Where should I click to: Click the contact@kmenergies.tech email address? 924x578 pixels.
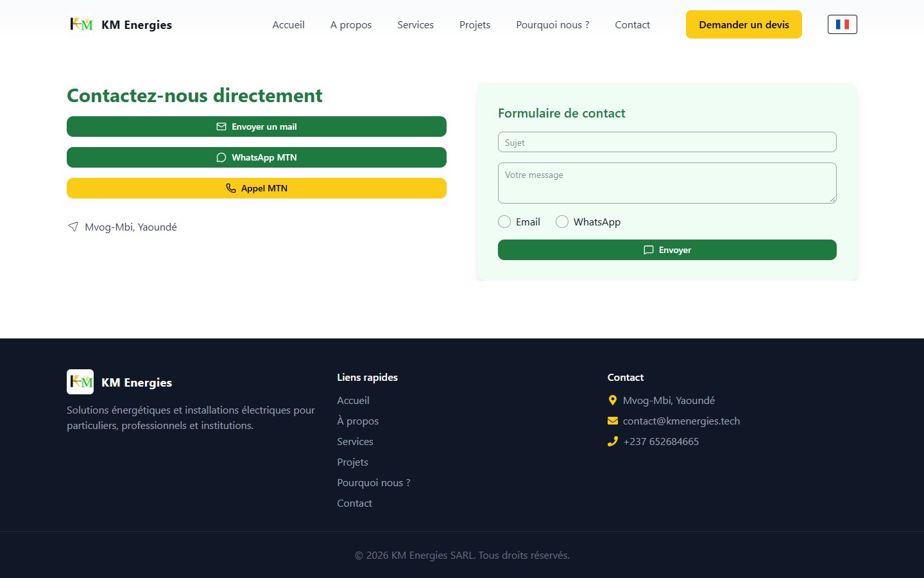tap(681, 421)
